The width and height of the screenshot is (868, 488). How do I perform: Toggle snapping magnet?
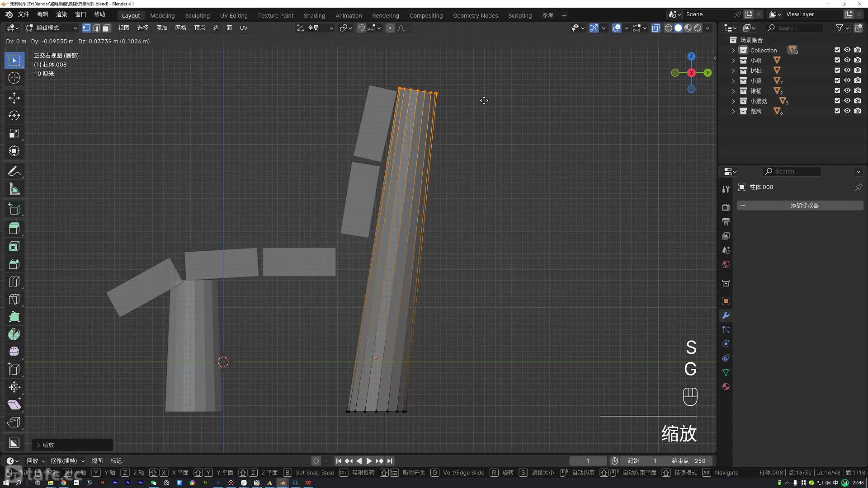[x=361, y=28]
